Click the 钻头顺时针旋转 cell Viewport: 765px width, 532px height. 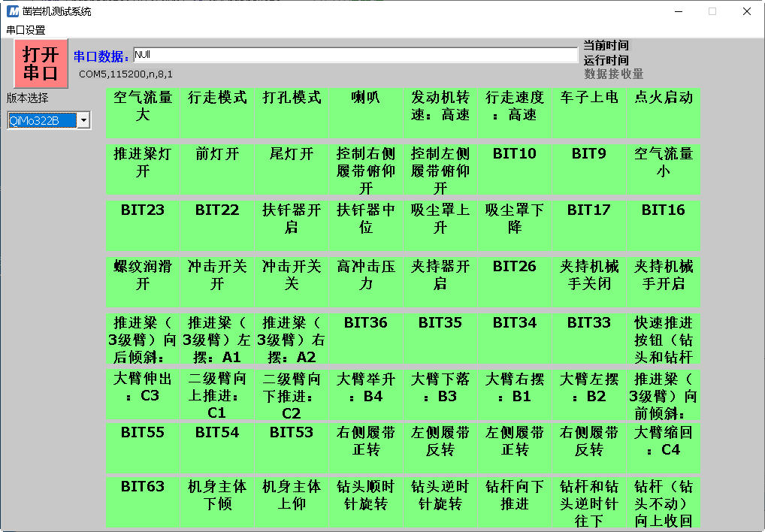pos(366,500)
